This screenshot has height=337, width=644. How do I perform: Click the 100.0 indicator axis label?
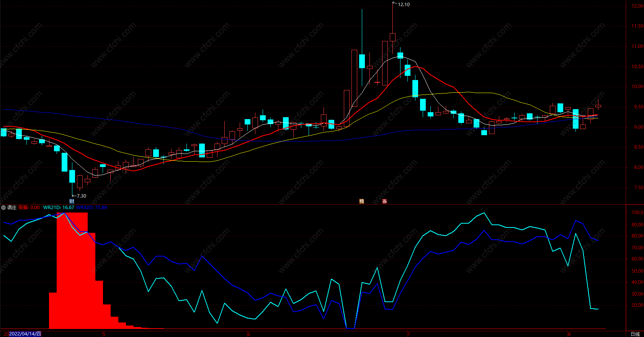tap(637, 213)
